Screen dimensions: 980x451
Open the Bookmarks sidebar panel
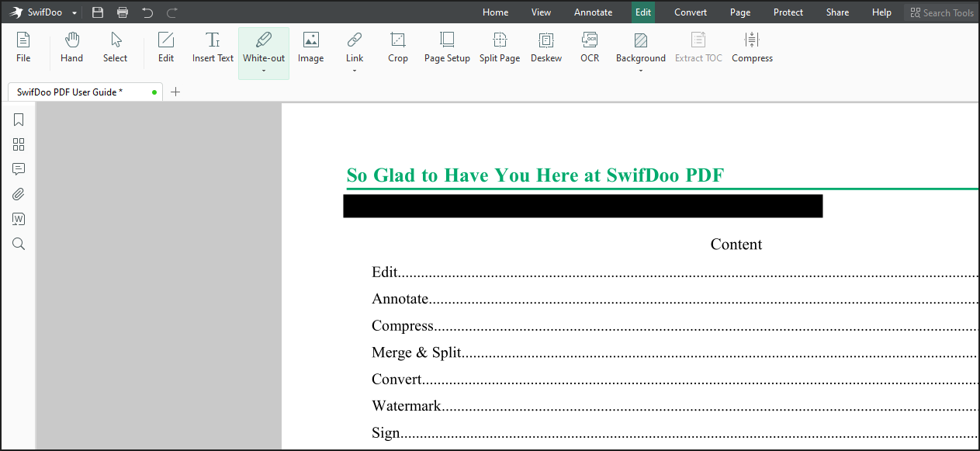(19, 120)
